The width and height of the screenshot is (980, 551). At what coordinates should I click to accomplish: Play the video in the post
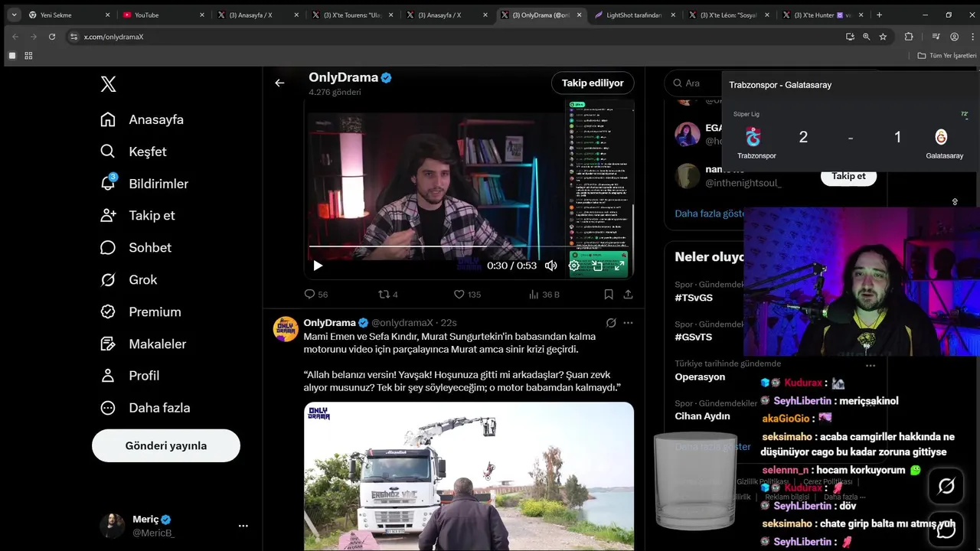(x=318, y=266)
